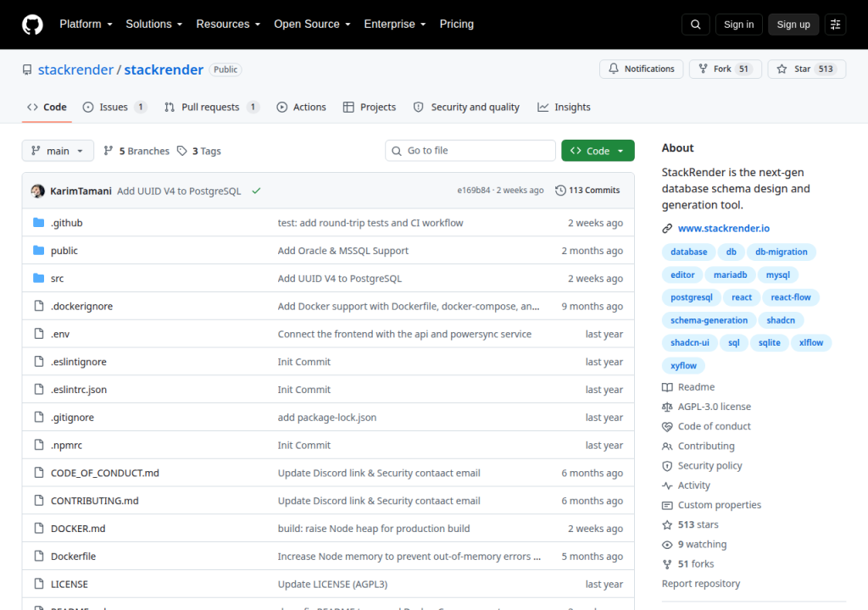Image resolution: width=868 pixels, height=610 pixels.
Task: Star the stackrender repository
Action: [x=807, y=69]
